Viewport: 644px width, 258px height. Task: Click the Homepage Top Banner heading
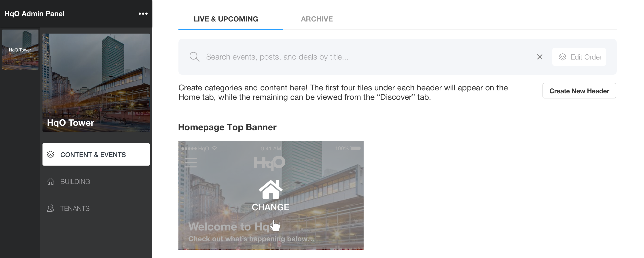click(x=227, y=127)
